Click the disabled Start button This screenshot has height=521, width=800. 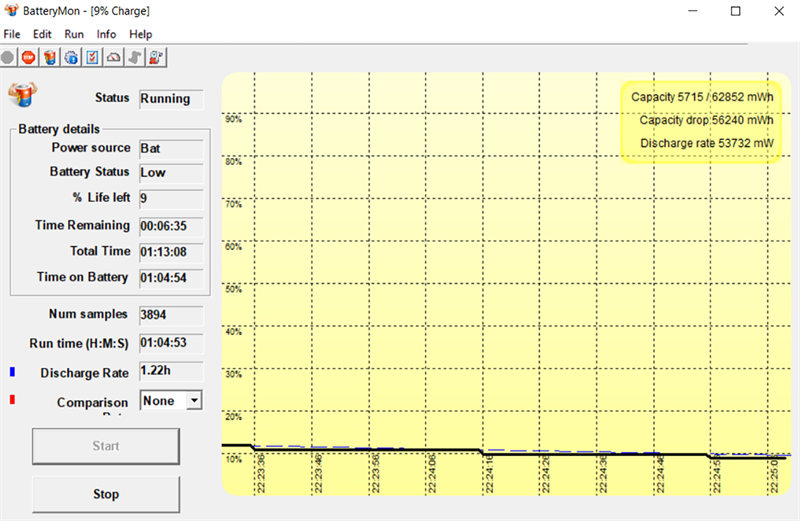[106, 446]
